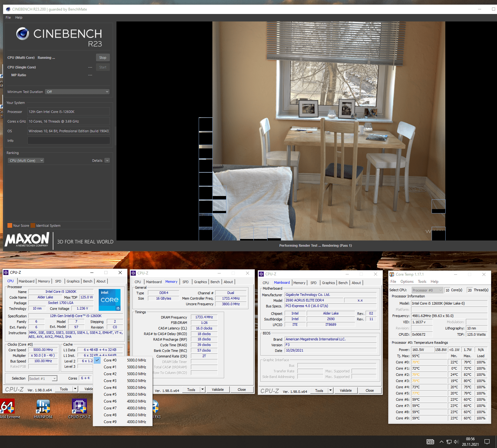The image size is (497, 448).
Task: Expand the ranking Details dropdown arrow
Action: click(x=107, y=161)
